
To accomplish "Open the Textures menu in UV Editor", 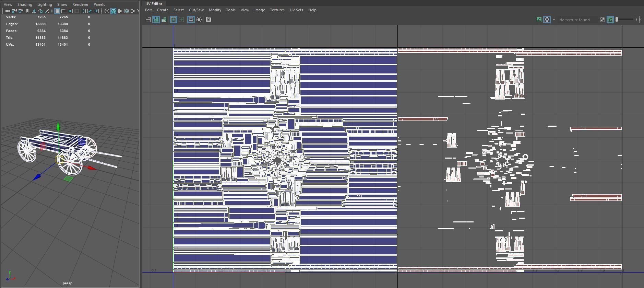I will click(x=277, y=10).
